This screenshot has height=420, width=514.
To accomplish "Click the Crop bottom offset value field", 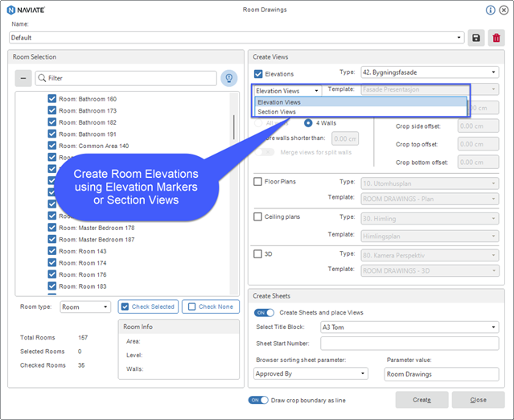I will 479,162.
